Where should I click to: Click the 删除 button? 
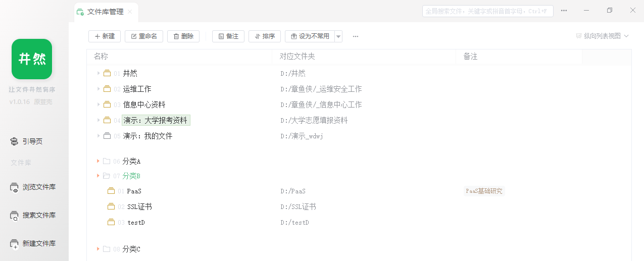click(x=183, y=36)
